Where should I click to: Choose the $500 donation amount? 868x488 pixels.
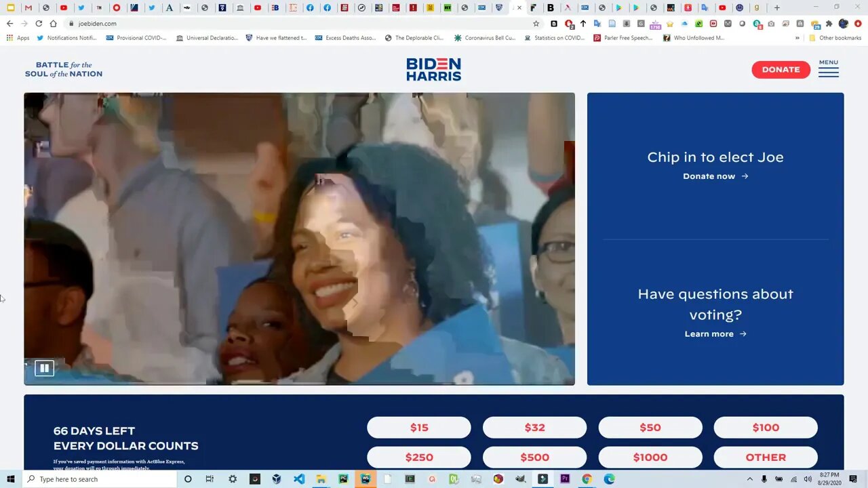click(x=534, y=457)
